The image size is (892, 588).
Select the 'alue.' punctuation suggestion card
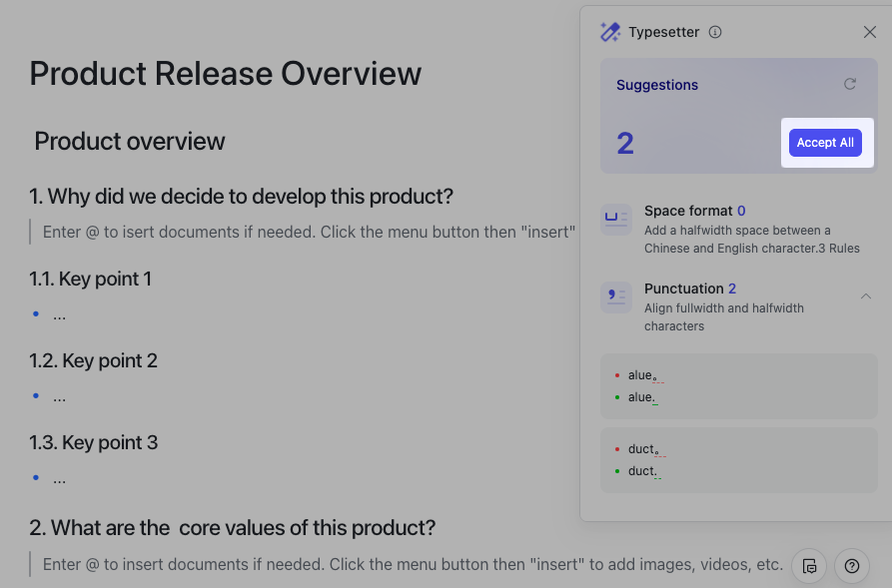coord(738,386)
